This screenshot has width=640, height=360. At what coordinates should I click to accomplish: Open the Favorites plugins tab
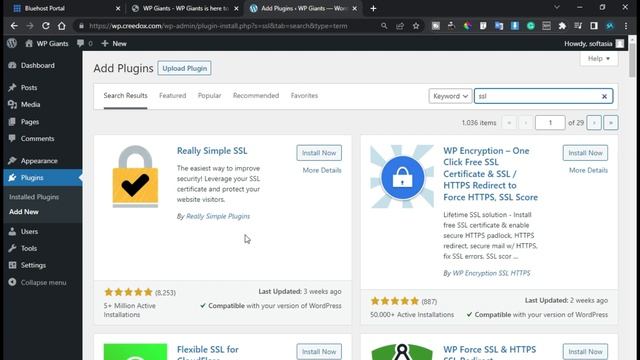[x=304, y=96]
